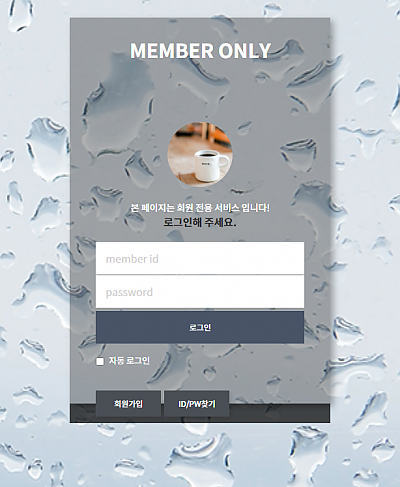Click the raindrop background below the login panel
The width and height of the screenshot is (400, 487).
click(x=200, y=455)
